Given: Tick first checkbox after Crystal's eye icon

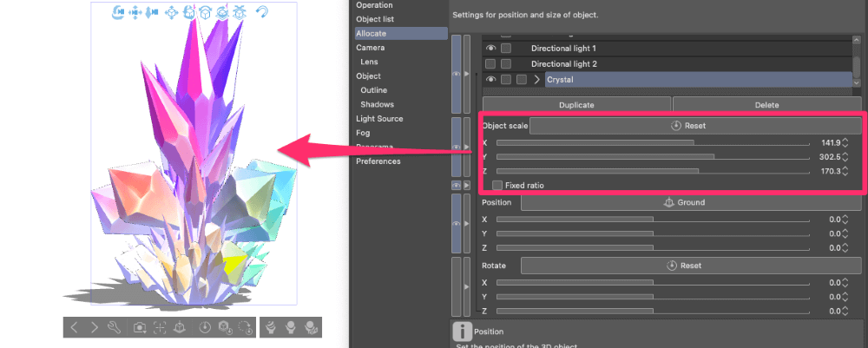Looking at the screenshot, I should [x=506, y=80].
